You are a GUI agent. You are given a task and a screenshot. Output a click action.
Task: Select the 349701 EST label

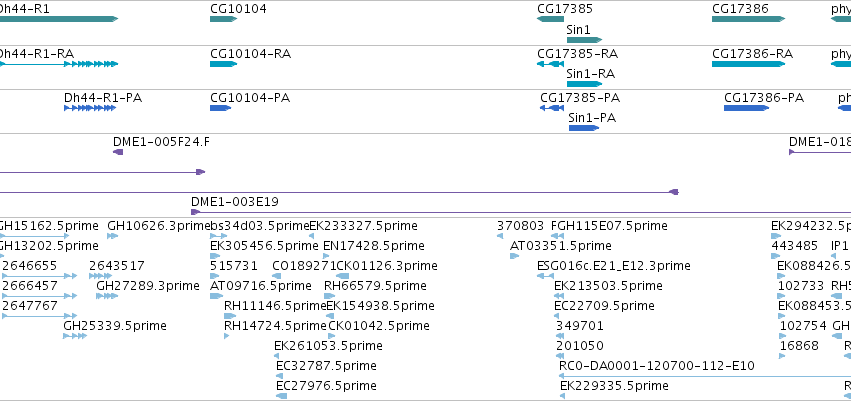tap(580, 326)
